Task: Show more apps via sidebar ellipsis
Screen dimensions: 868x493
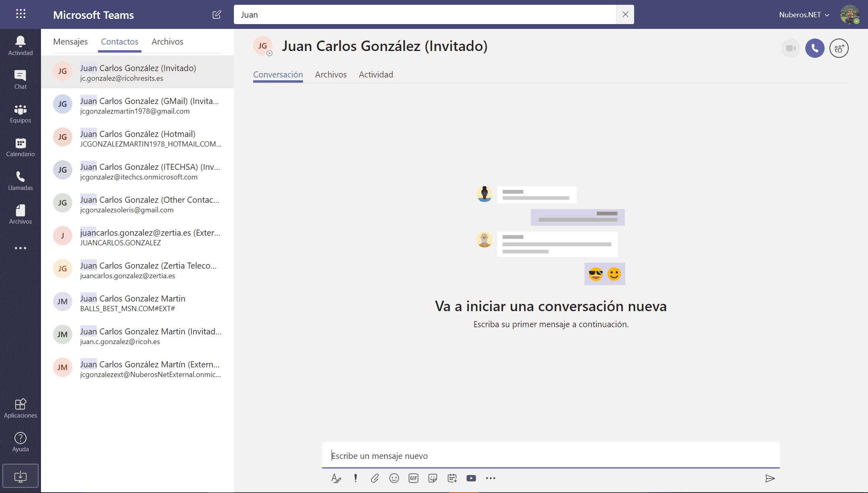Action: click(x=20, y=248)
